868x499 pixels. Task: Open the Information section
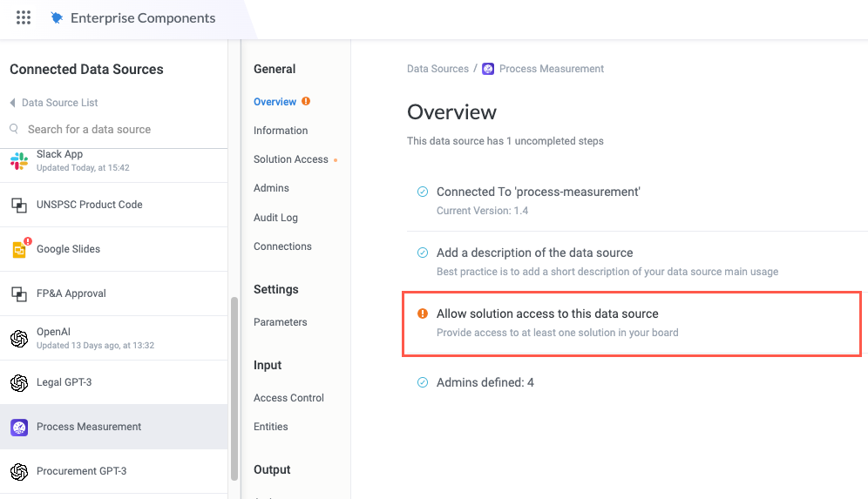coord(281,131)
